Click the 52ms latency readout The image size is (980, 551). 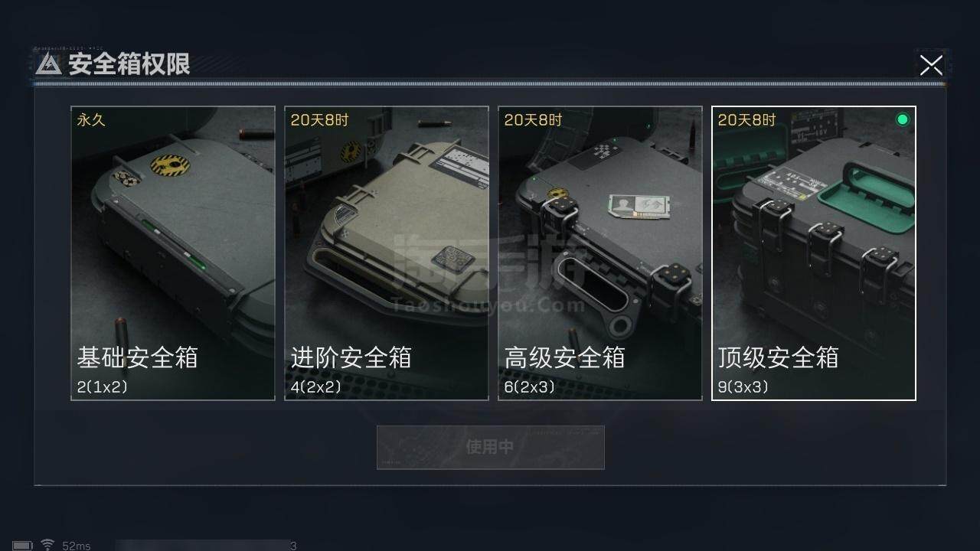77,546
